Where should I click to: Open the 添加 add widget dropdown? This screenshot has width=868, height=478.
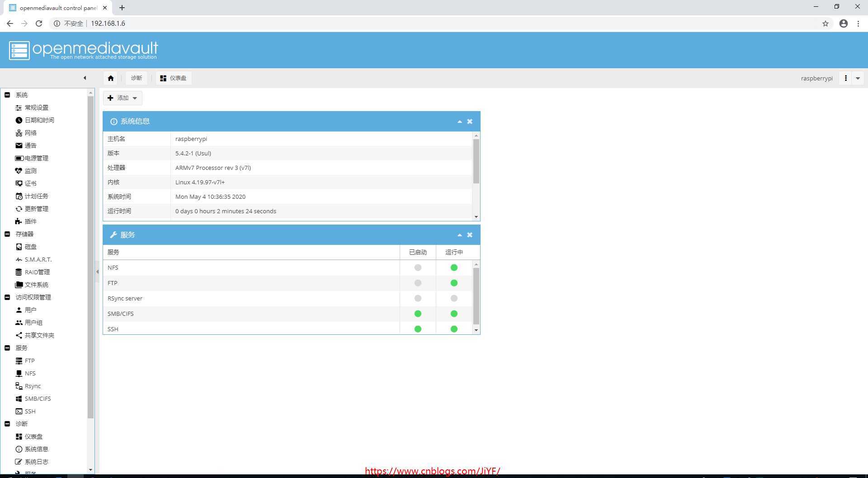123,98
